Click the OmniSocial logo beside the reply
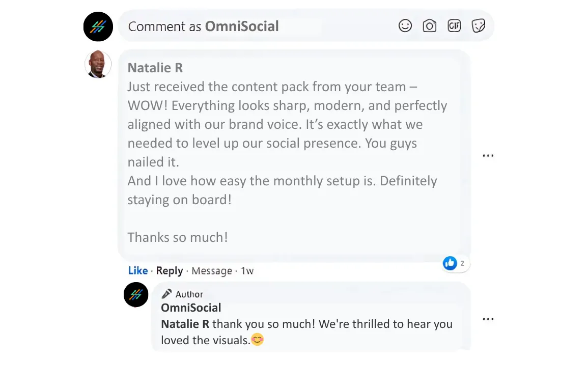The height and width of the screenshot is (388, 588). [136, 294]
